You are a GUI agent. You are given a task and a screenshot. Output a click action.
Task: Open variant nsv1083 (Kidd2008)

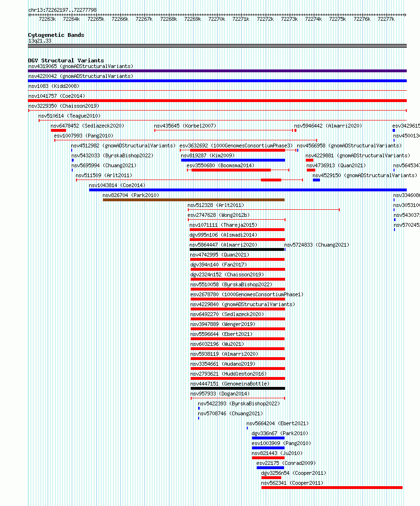point(54,86)
